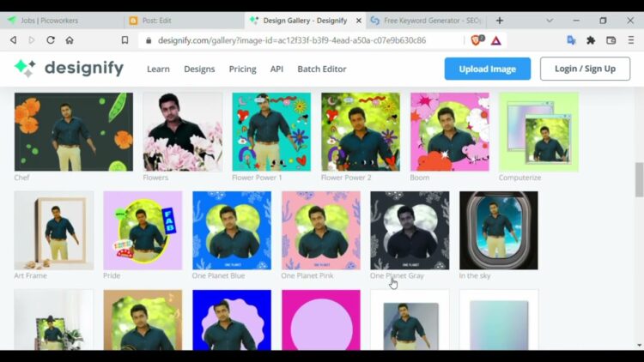Choose the One Planet Blue design
This screenshot has height=362, width=644.
pyautogui.click(x=232, y=230)
